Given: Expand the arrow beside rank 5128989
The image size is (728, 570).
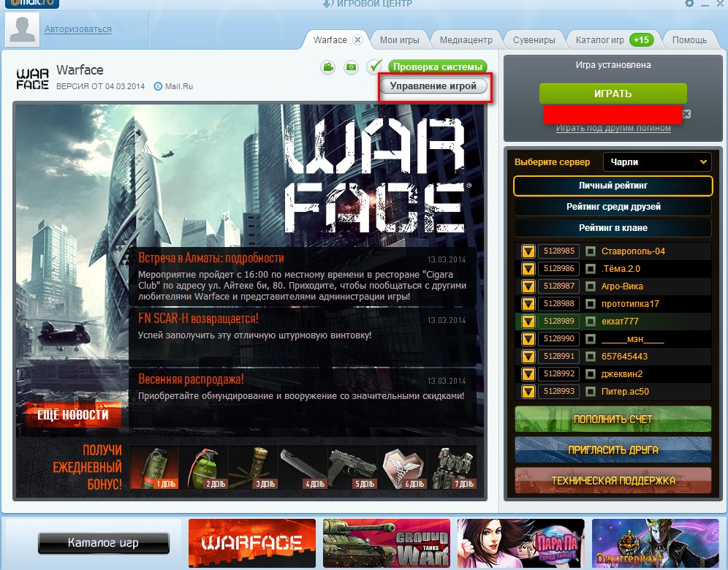Looking at the screenshot, I should pos(528,322).
